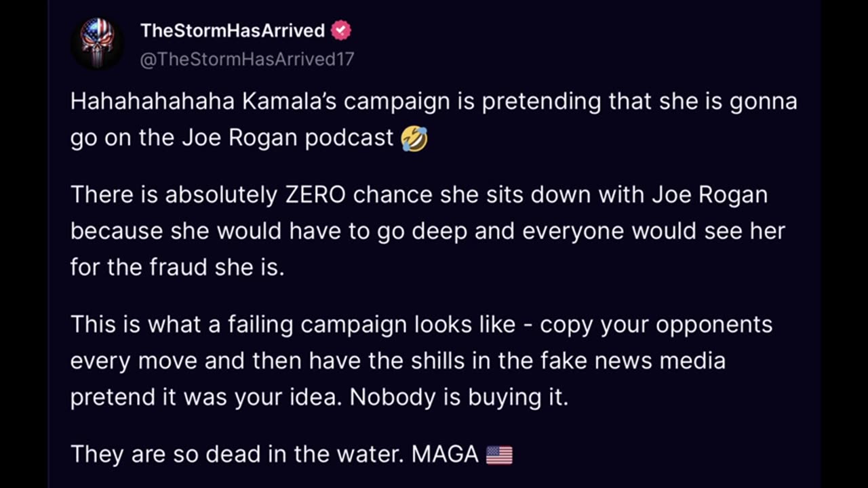Click the American flag emoji after MAGA

tap(499, 454)
